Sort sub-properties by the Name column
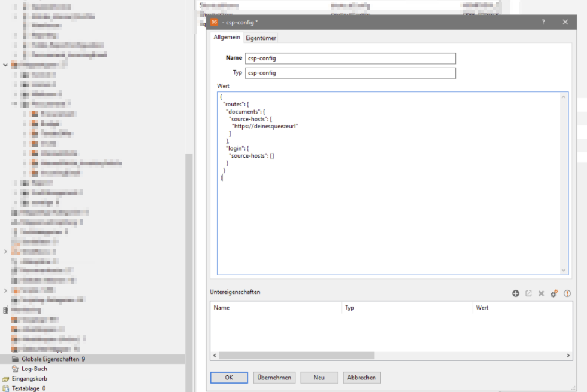The height and width of the screenshot is (392, 587). (276, 308)
